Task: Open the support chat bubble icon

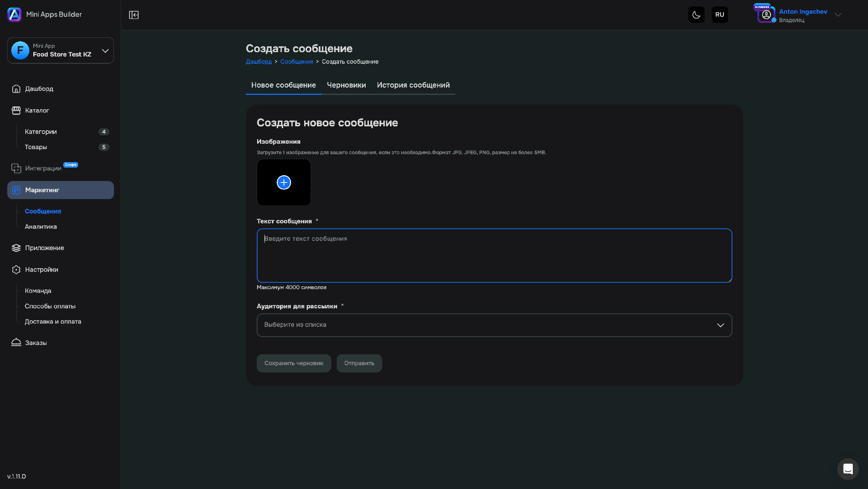Action: [x=848, y=469]
